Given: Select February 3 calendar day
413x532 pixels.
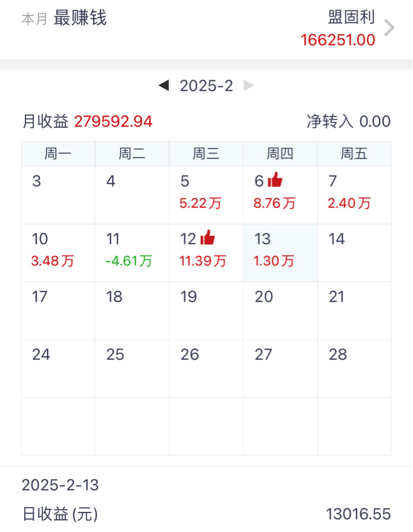Looking at the screenshot, I should point(58,195).
